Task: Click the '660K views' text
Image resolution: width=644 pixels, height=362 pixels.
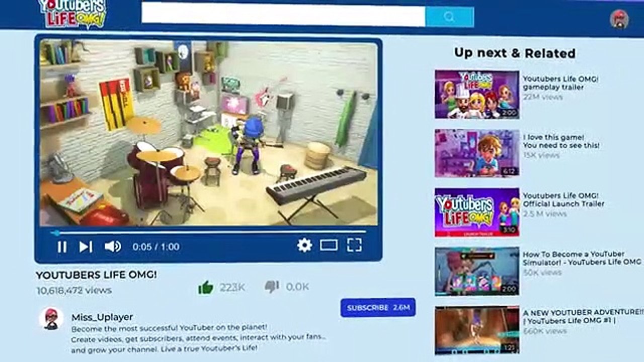Action: pos(545,331)
